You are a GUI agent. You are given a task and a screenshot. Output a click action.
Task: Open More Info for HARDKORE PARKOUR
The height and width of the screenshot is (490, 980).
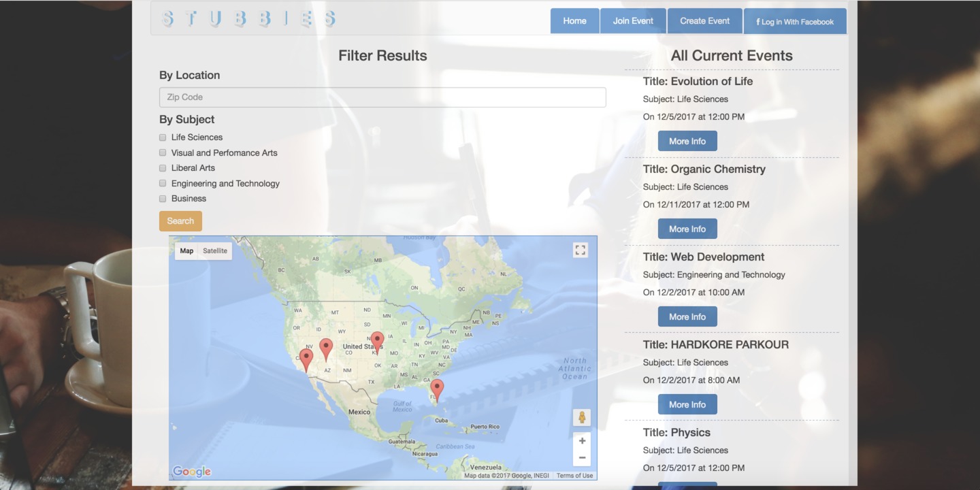(x=687, y=404)
